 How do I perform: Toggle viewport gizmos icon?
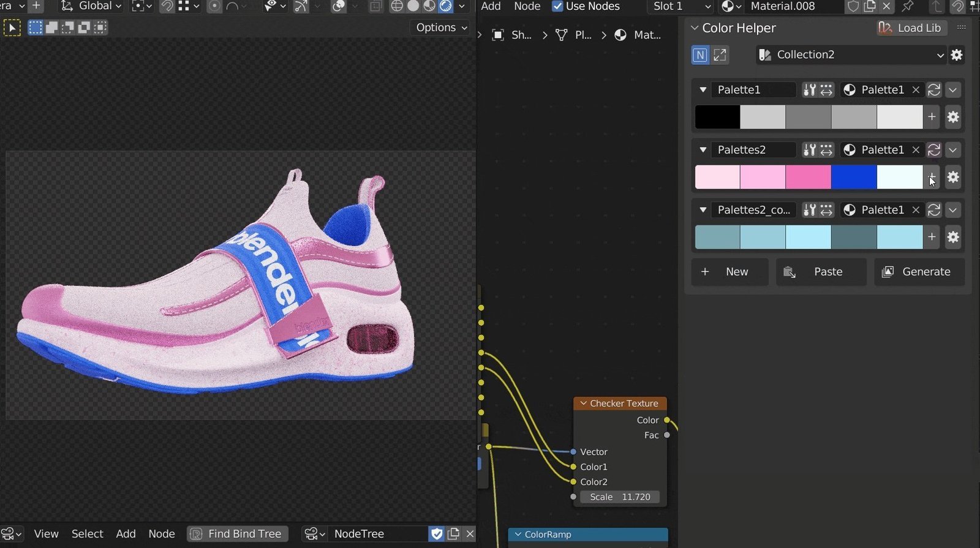(x=301, y=6)
